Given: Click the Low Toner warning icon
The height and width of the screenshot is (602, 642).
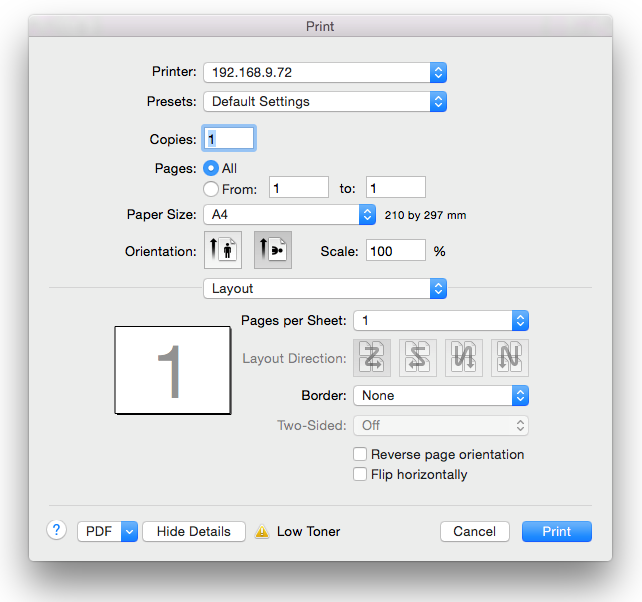Looking at the screenshot, I should (262, 532).
